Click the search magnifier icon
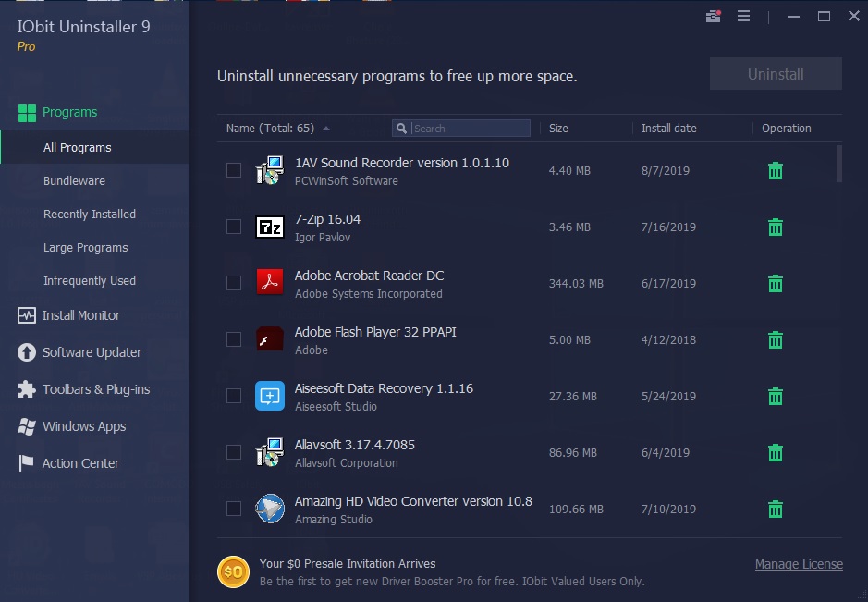This screenshot has height=602, width=868. (402, 129)
